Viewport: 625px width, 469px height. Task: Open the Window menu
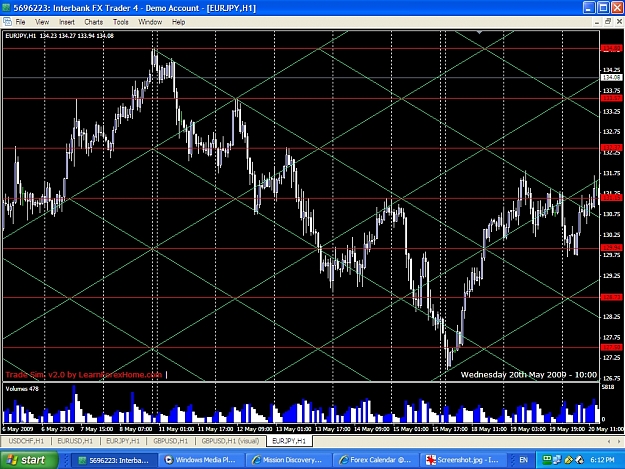tap(150, 22)
